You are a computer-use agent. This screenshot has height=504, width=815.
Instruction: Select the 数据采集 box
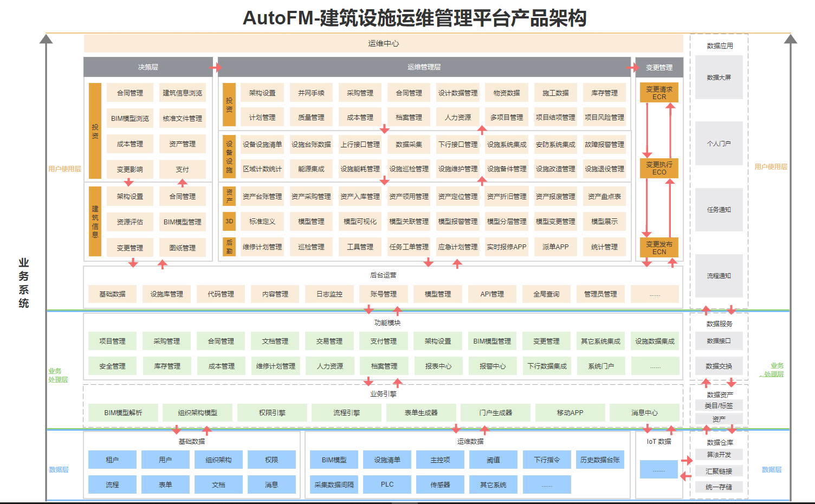coord(409,144)
